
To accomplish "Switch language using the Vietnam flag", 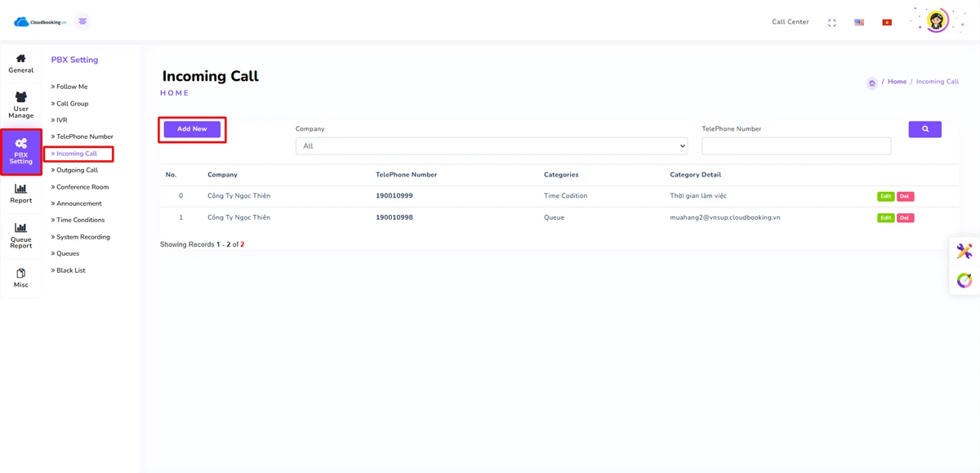I will [x=887, y=23].
